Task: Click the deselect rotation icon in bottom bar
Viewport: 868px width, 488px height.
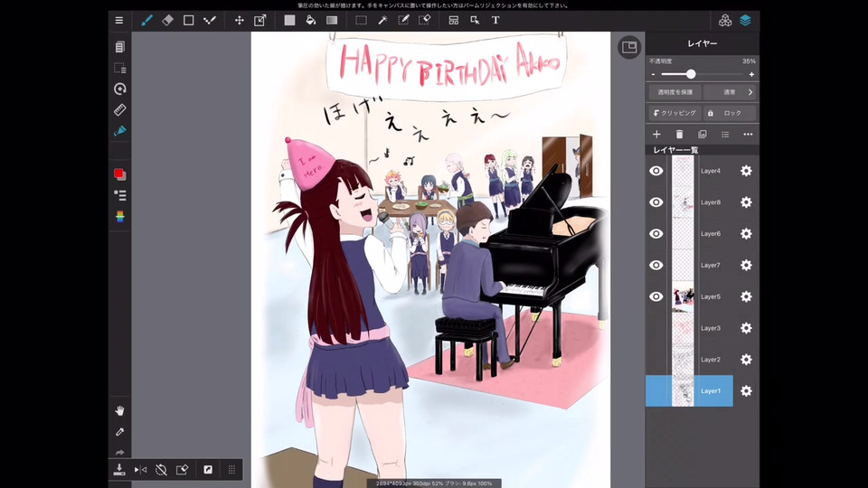Action: [161, 470]
